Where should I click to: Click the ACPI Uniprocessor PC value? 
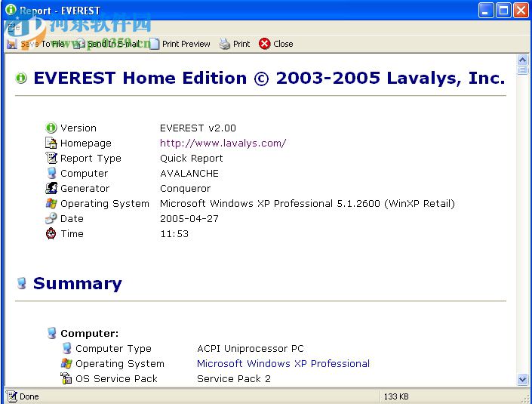(x=251, y=348)
